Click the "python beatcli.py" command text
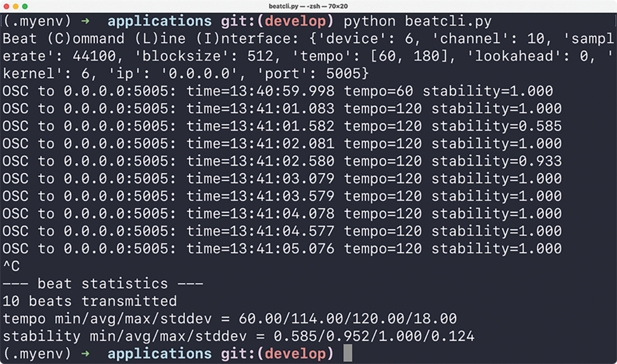Screen dimensions: 617x364 [x=417, y=22]
